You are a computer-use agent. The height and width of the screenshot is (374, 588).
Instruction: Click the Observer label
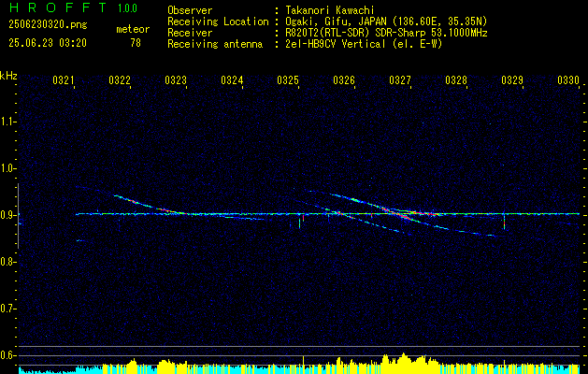tap(190, 10)
